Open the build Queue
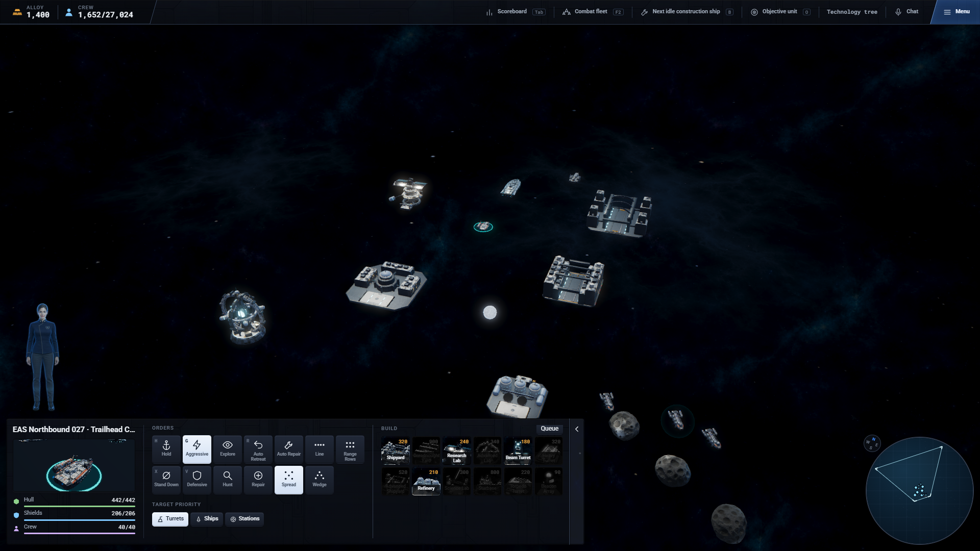The height and width of the screenshot is (551, 980). click(x=550, y=429)
